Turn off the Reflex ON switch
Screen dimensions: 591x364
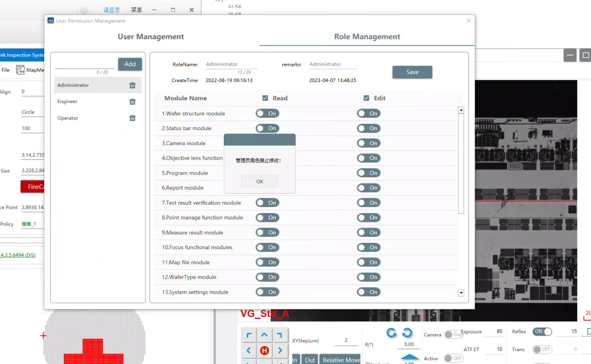click(x=542, y=332)
